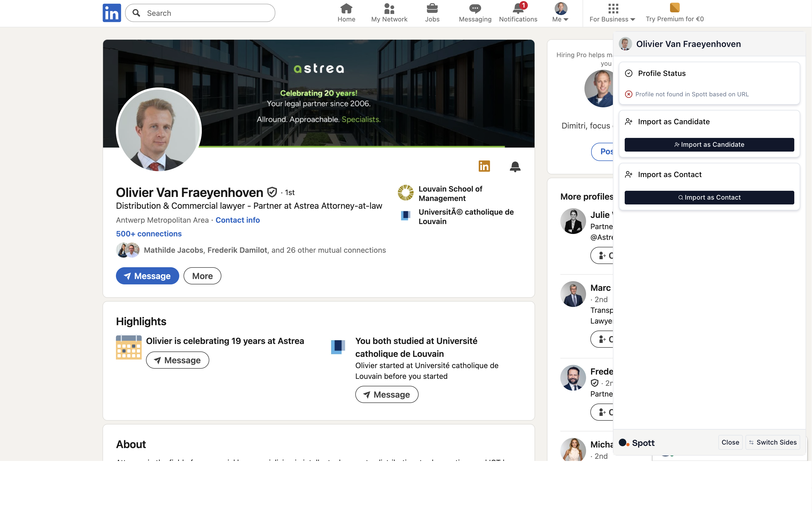Click the Olivier Van Fraeyenhoven profile name heading
The height and width of the screenshot is (513, 812).
point(189,192)
